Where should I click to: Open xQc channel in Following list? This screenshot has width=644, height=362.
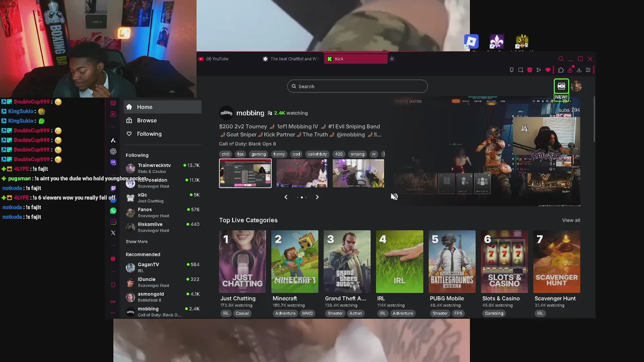pyautogui.click(x=163, y=198)
